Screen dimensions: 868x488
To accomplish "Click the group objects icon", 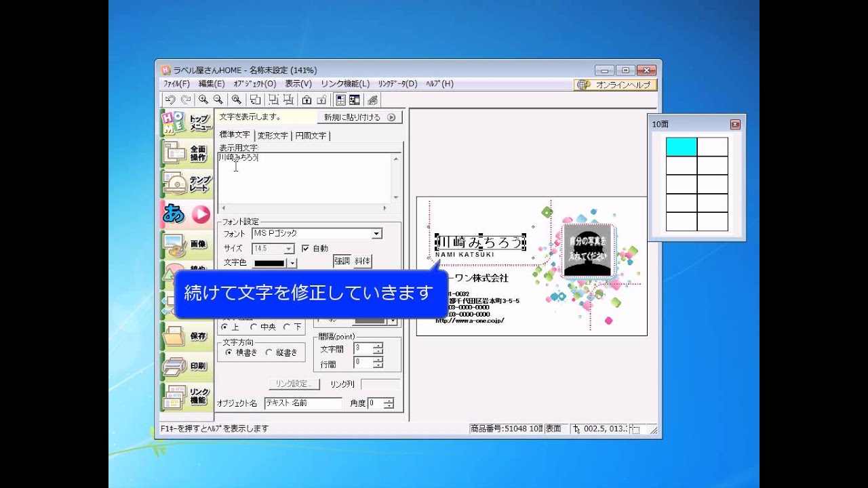I will [273, 100].
